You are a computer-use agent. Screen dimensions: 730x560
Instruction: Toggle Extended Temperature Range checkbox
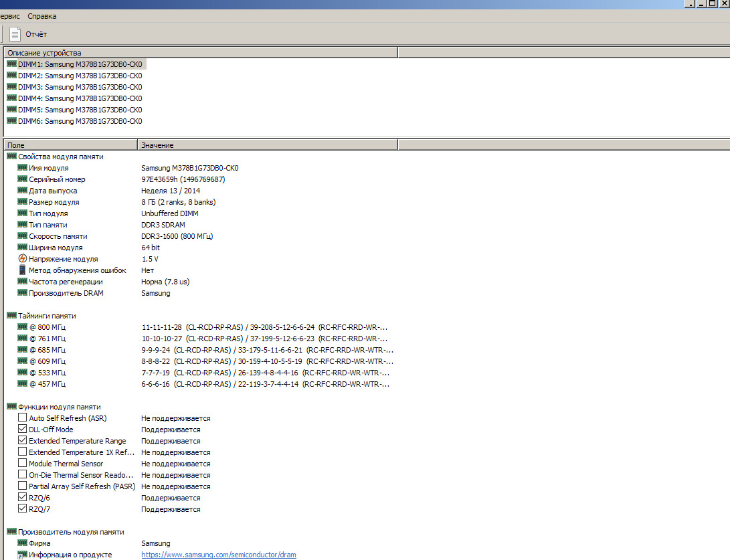click(22, 440)
